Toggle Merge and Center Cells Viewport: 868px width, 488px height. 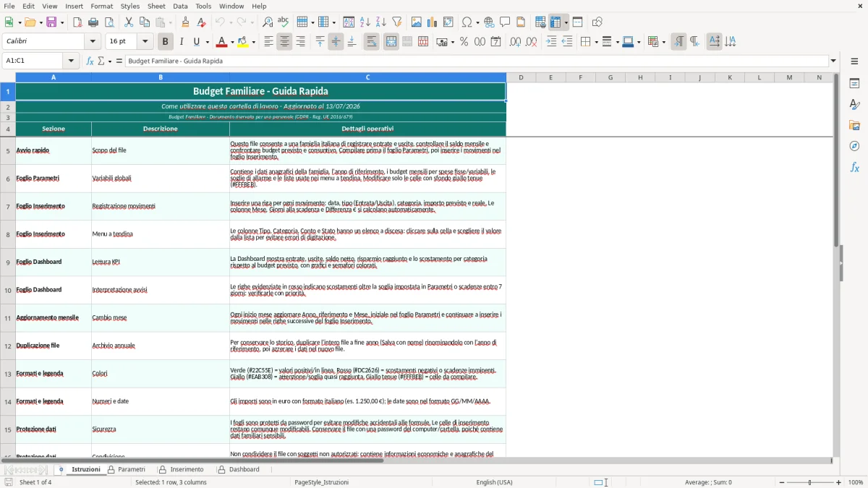[391, 42]
